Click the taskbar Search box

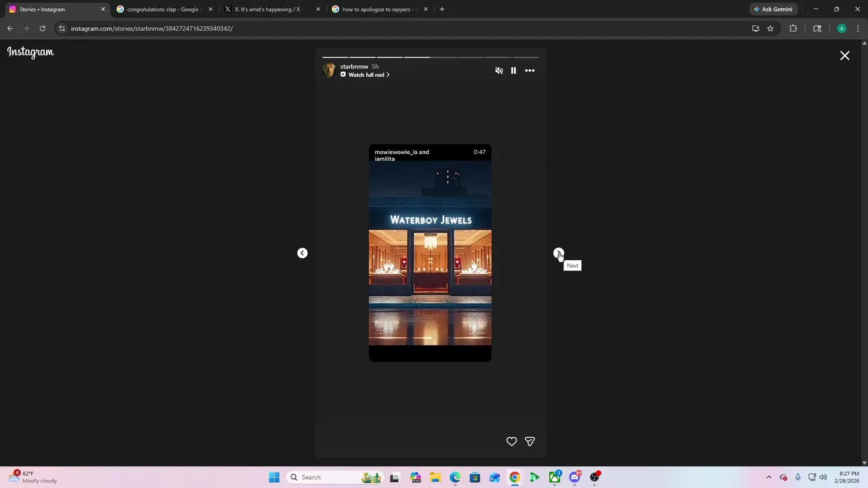point(335,477)
